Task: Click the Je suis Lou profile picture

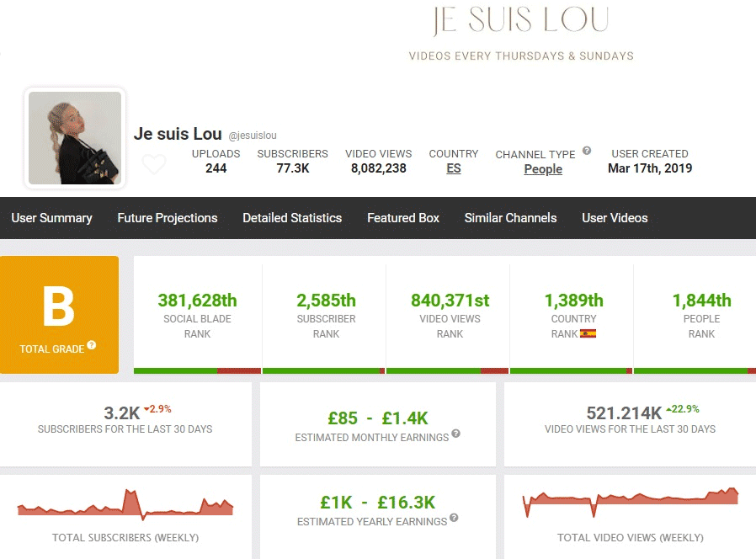Action: point(75,138)
